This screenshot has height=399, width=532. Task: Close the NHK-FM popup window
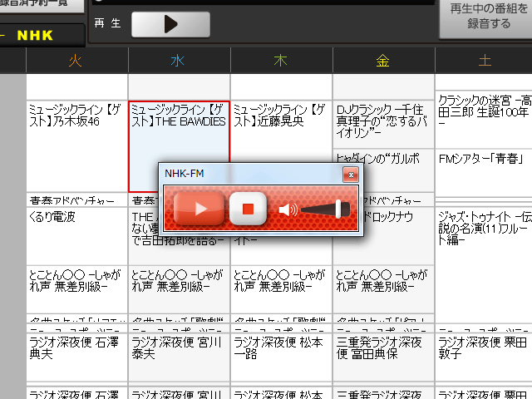coord(351,175)
